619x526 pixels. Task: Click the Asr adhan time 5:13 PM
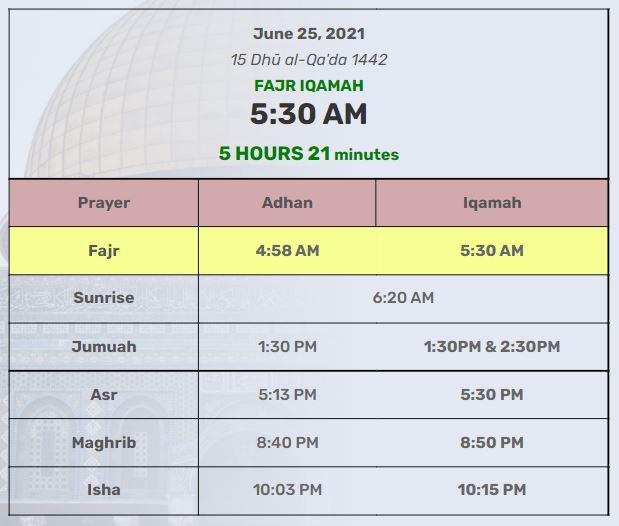click(287, 394)
